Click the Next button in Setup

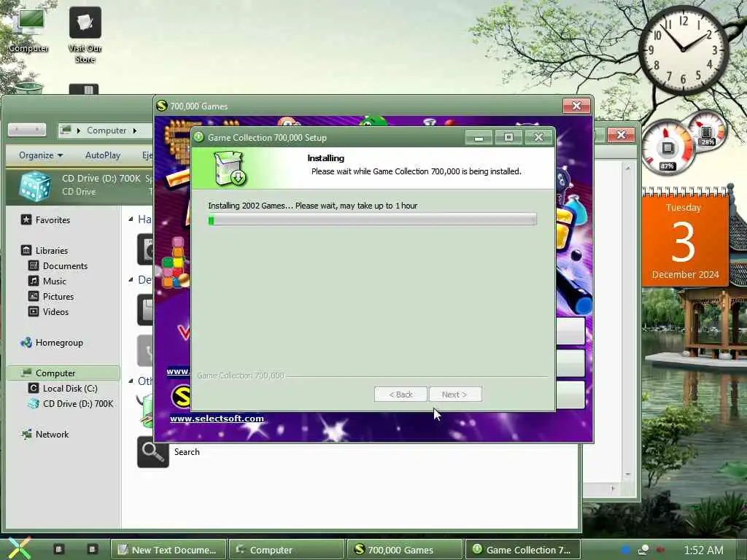point(454,394)
